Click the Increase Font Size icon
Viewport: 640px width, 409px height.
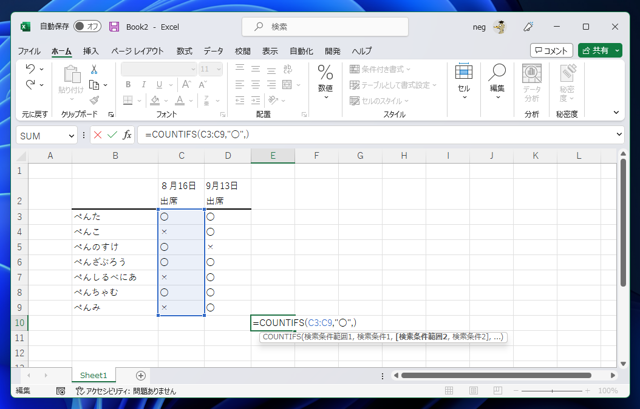186,84
